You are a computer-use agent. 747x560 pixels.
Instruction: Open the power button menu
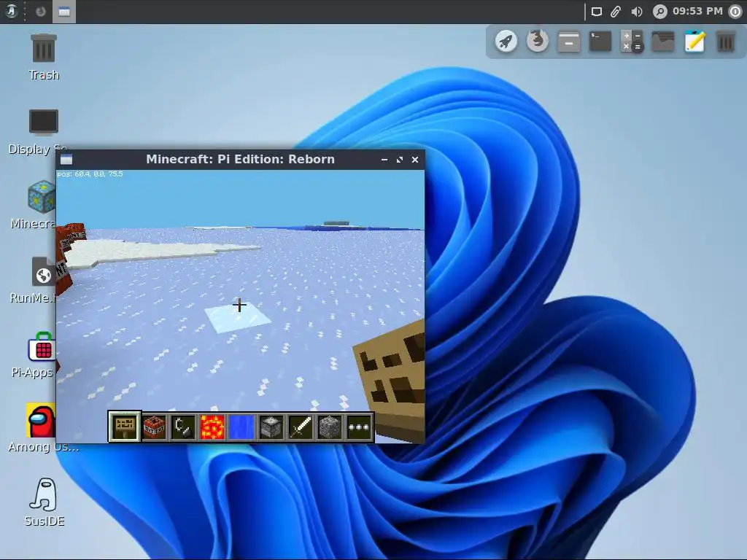coord(736,12)
